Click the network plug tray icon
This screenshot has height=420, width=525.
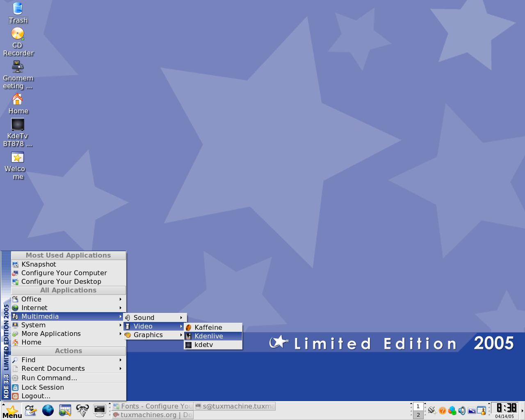[x=432, y=410]
